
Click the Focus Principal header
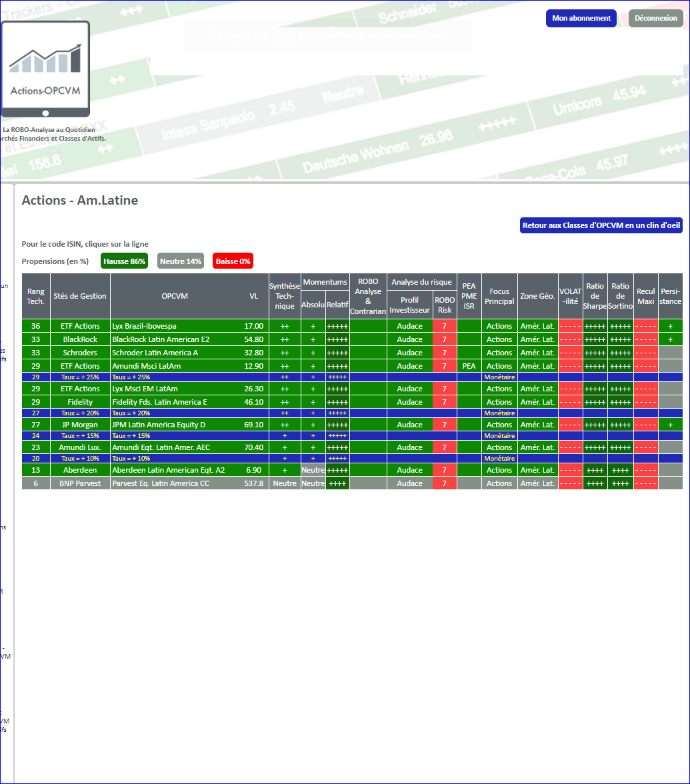(499, 296)
